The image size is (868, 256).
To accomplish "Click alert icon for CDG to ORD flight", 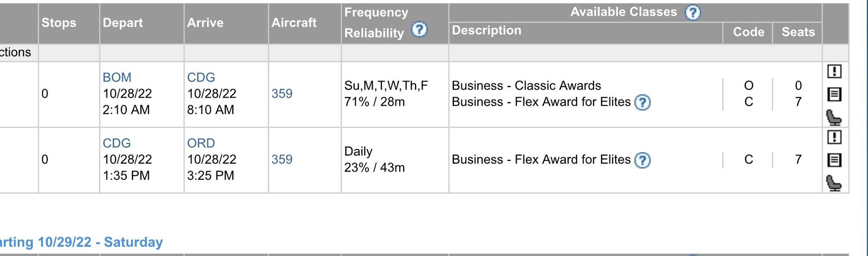I will [834, 137].
